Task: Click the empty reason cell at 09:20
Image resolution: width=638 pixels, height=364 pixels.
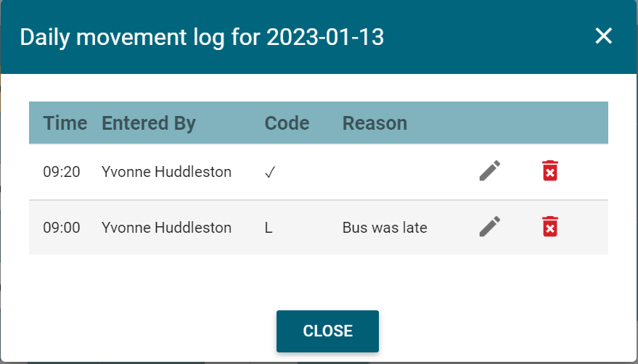Action: (403, 172)
